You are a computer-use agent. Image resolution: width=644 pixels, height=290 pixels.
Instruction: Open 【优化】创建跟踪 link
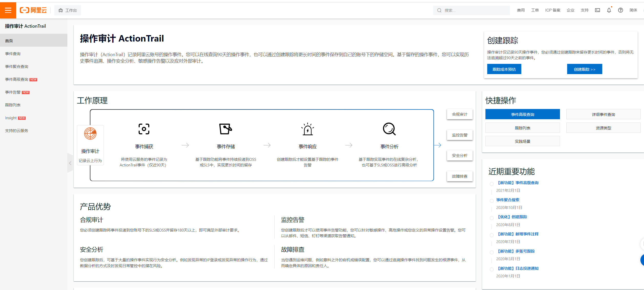(511, 217)
